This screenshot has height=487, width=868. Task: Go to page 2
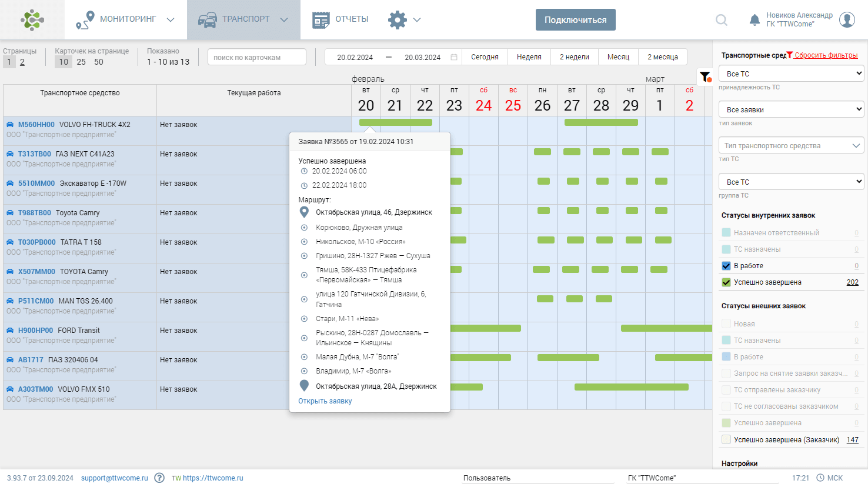point(22,62)
